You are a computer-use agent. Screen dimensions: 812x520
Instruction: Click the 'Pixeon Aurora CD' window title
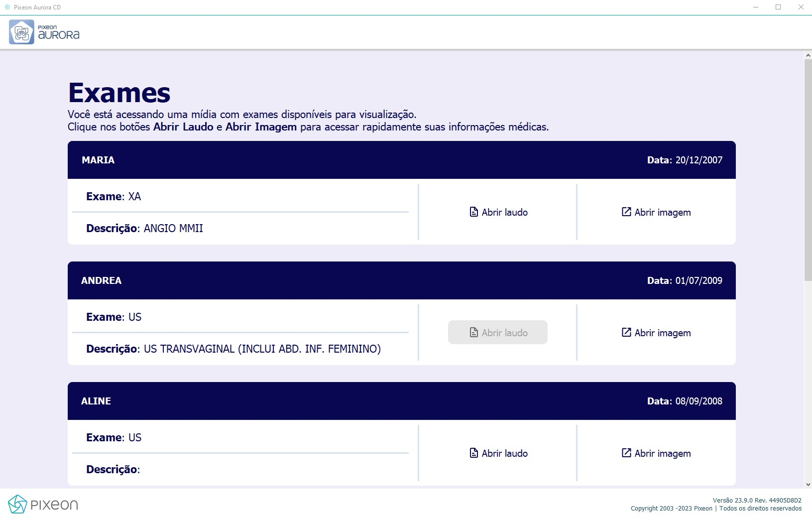[37, 7]
